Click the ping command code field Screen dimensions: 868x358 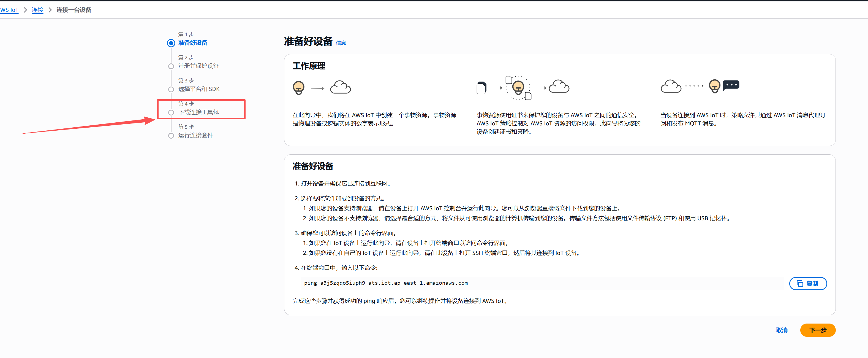pos(385,283)
